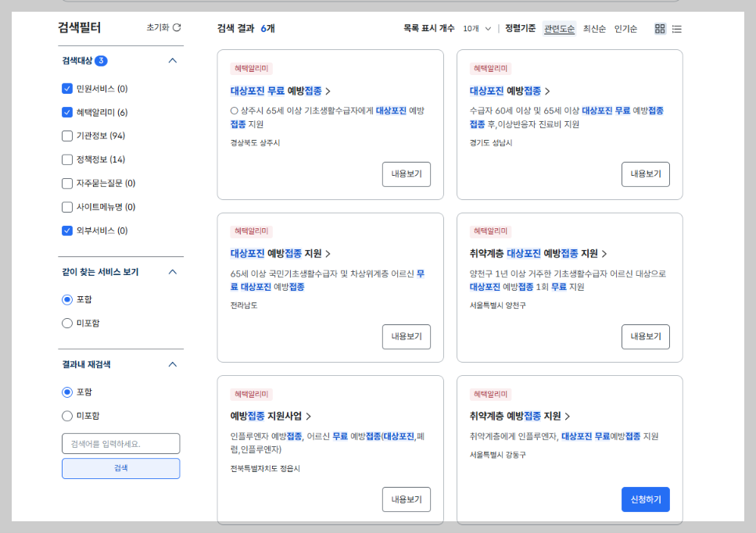Select 미포함 under 결과내 재검색
The height and width of the screenshot is (533, 756).
67,416
